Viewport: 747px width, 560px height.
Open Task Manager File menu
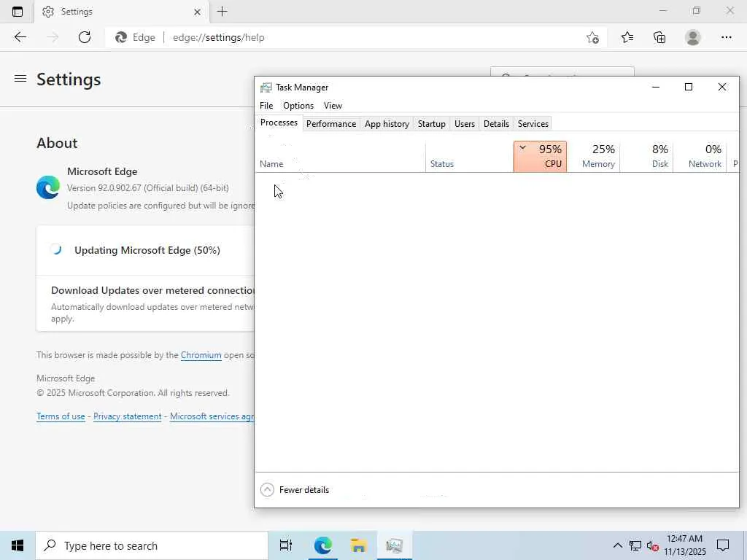coord(266,106)
